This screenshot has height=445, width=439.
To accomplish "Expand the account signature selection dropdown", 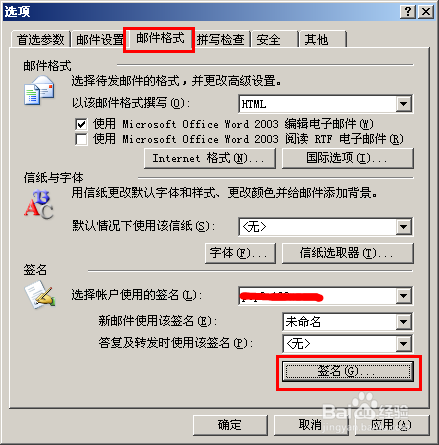I will [404, 296].
